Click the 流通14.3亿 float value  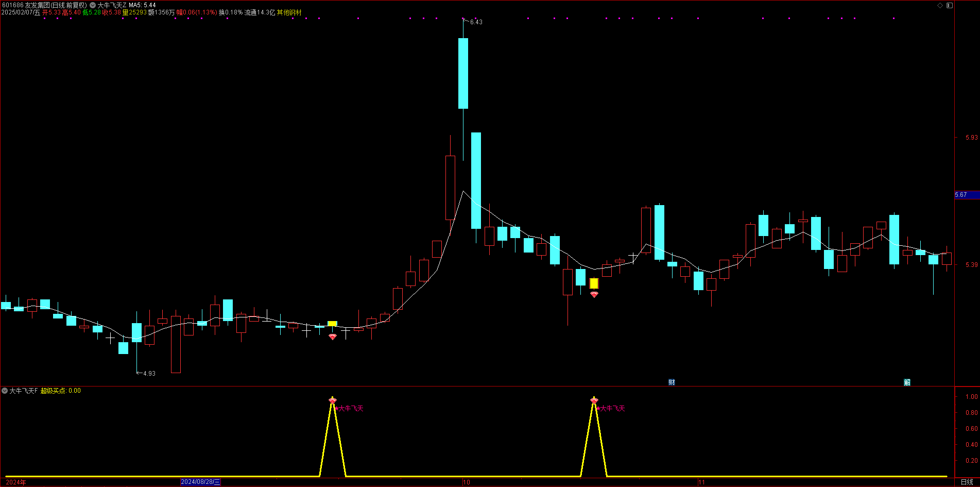pos(260,12)
